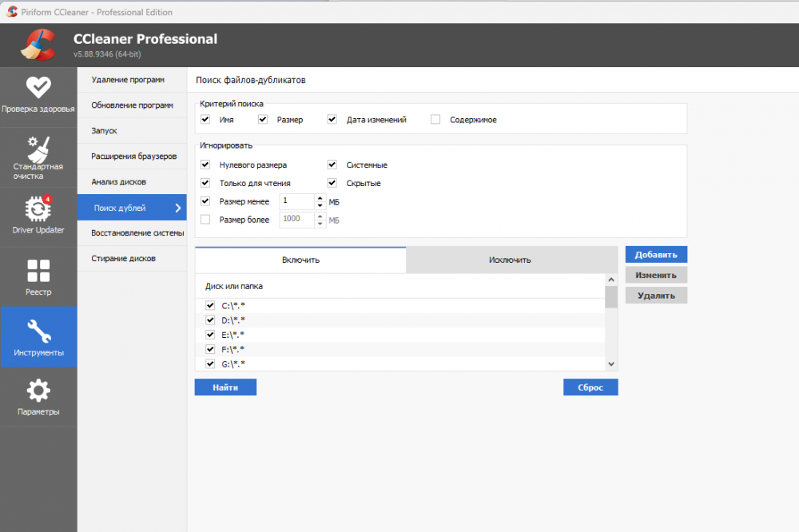Click the CCleaner logo in header

coord(38,45)
